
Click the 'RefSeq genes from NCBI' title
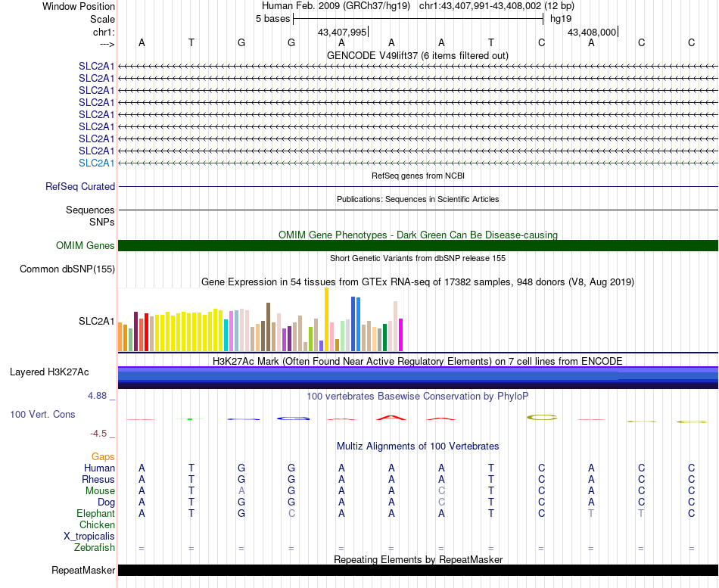(x=418, y=176)
